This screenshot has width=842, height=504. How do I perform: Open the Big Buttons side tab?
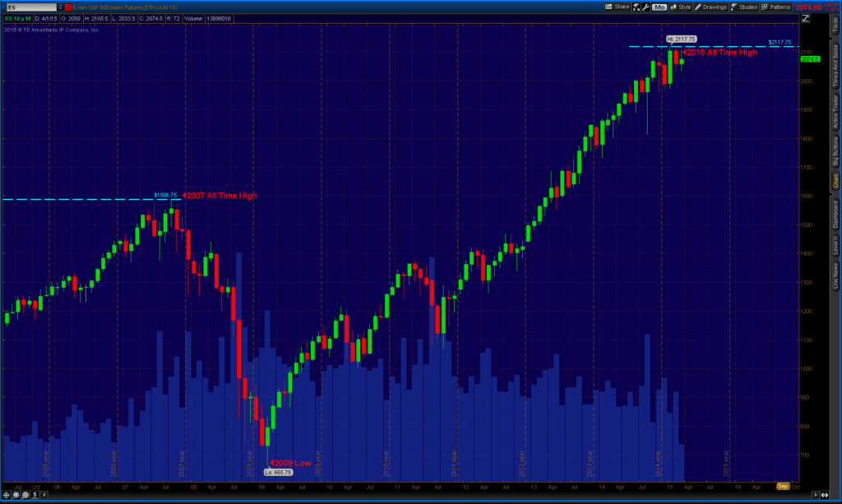(x=835, y=150)
